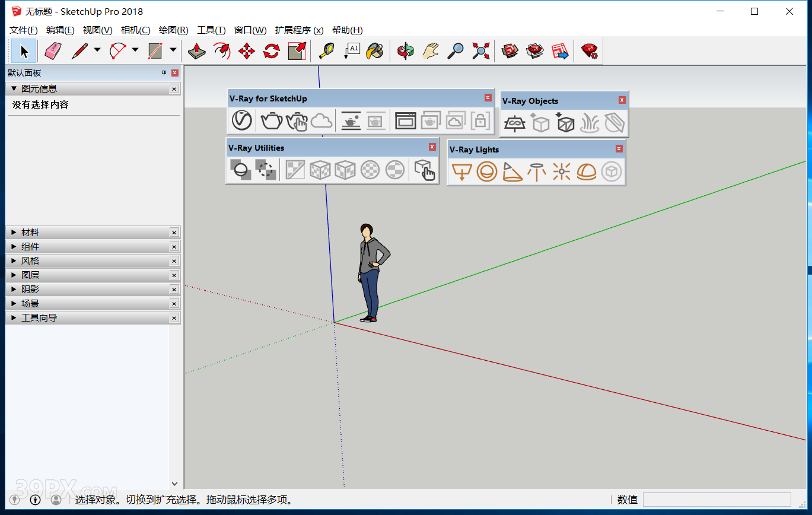
Task: Open the 相机(C) menu
Action: coord(135,30)
